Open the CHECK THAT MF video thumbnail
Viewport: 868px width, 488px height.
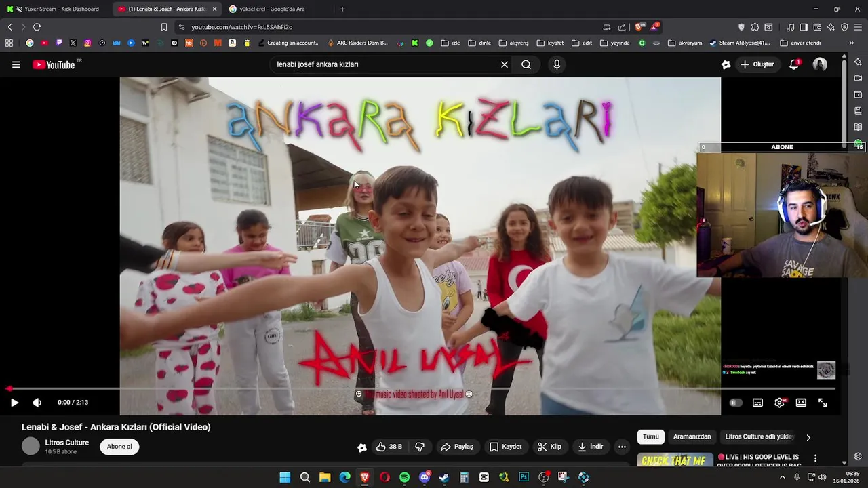(675, 460)
